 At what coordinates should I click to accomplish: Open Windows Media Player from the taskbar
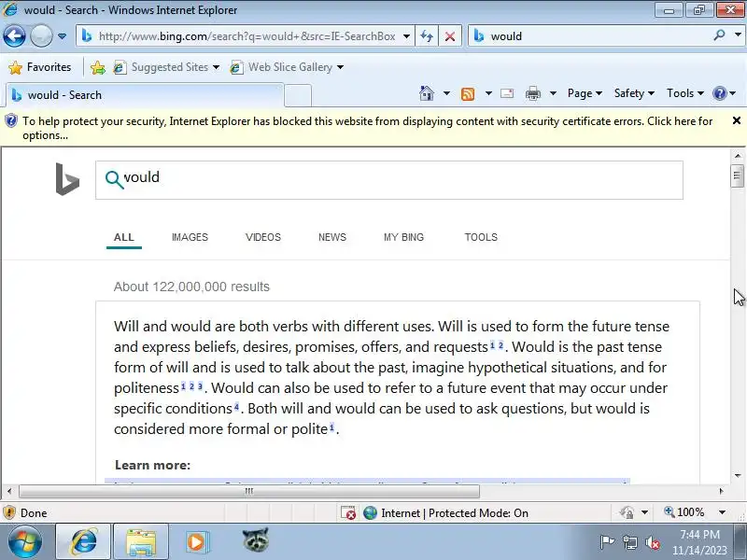[x=196, y=541]
